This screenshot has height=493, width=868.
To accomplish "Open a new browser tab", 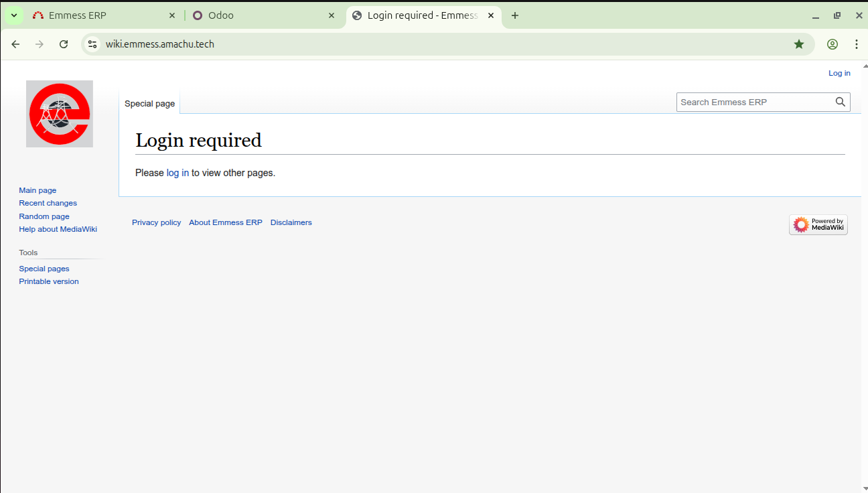I will [514, 15].
